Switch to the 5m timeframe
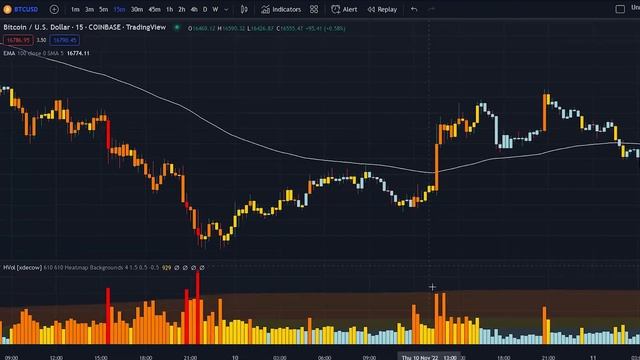The height and width of the screenshot is (360, 640). click(x=104, y=9)
